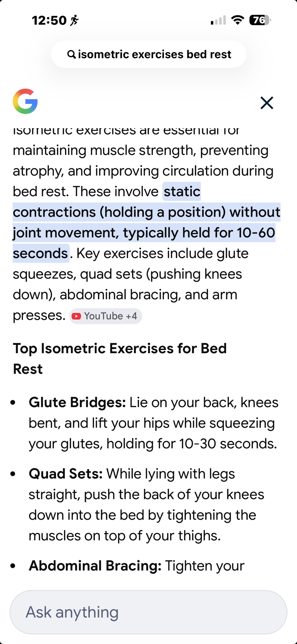Tap the magnifying glass search icon
Image resolution: width=297 pixels, height=644 pixels.
coord(71,54)
